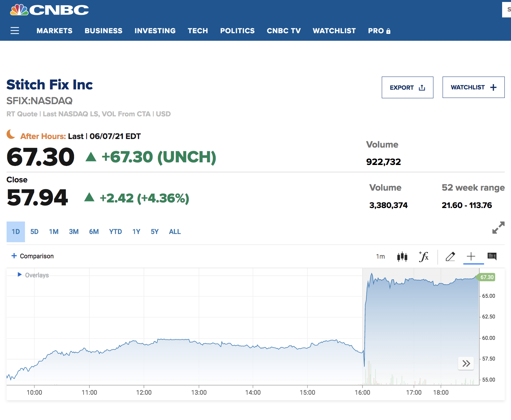Open the MARKETS menu
Image resolution: width=511 pixels, height=420 pixels.
click(55, 31)
